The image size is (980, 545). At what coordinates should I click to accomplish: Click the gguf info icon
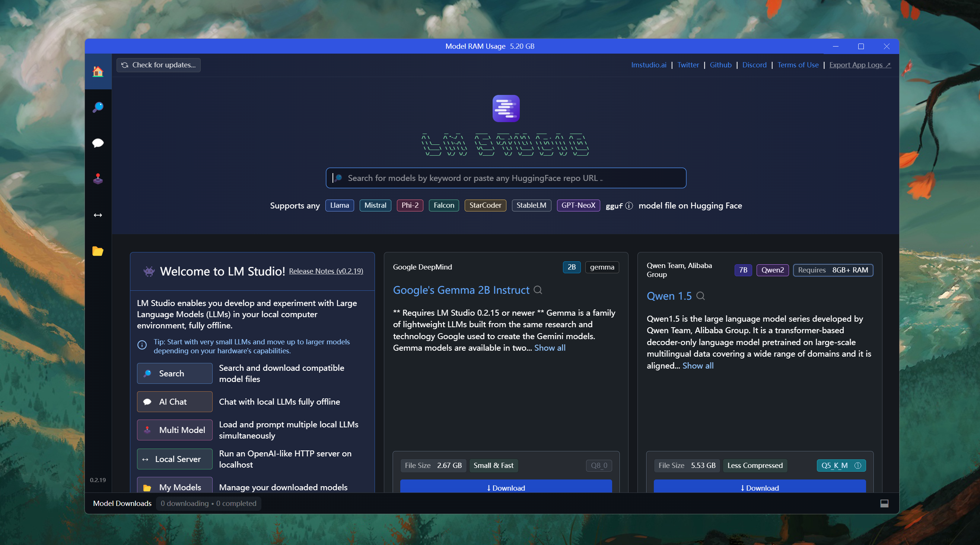coord(629,206)
